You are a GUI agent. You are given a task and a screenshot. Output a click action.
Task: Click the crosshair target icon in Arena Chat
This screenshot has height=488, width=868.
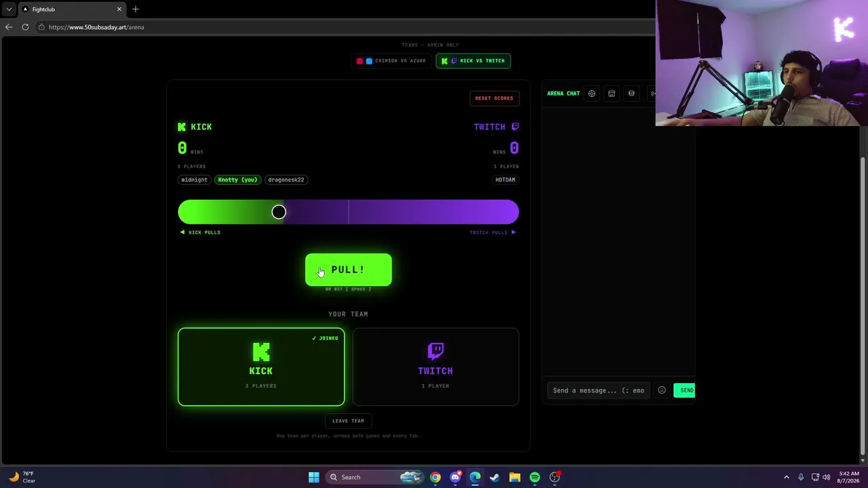(x=591, y=94)
